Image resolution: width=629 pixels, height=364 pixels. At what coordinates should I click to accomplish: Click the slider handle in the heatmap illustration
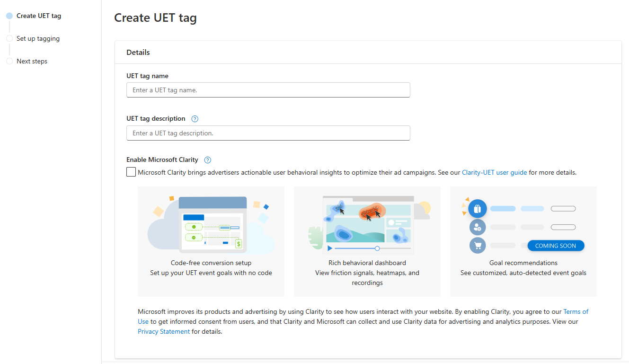(377, 248)
